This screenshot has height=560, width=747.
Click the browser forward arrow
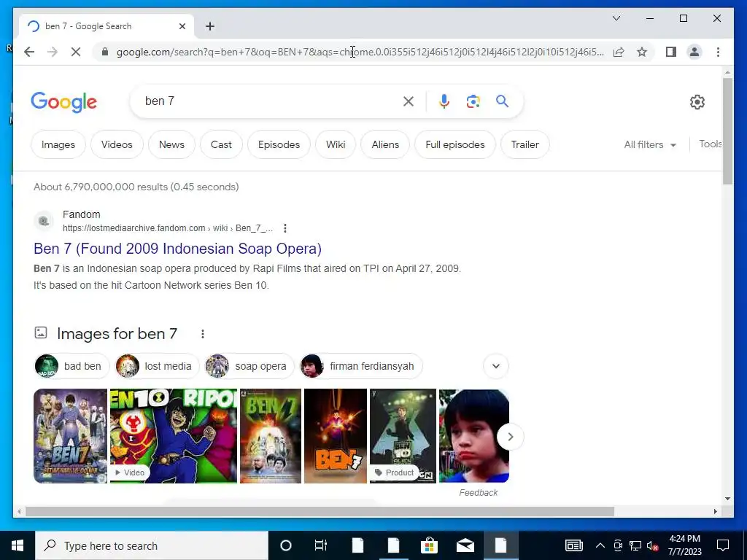(x=53, y=52)
